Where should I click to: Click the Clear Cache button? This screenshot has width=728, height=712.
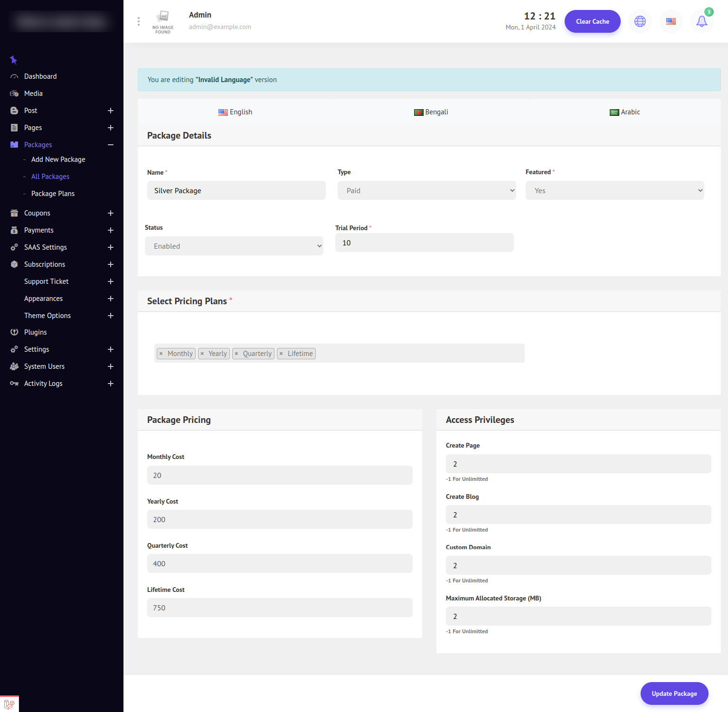click(592, 21)
